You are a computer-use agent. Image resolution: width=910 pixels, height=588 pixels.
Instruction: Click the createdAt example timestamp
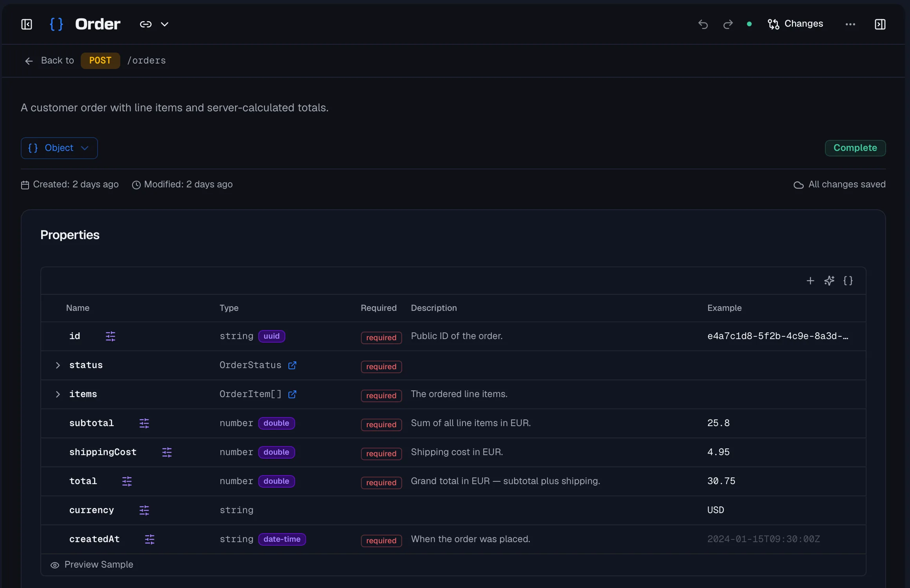(763, 539)
